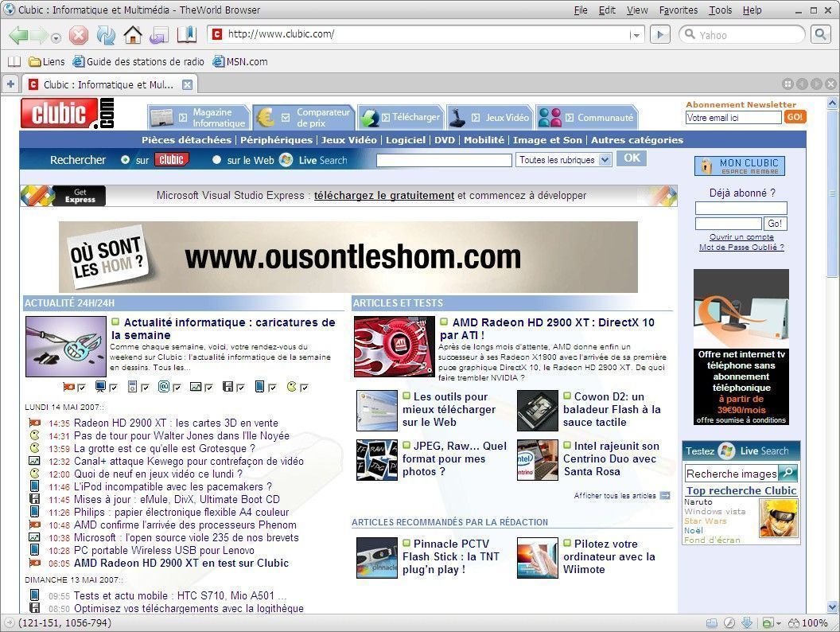Toggle the checkbox beside the music player icon

point(146,388)
